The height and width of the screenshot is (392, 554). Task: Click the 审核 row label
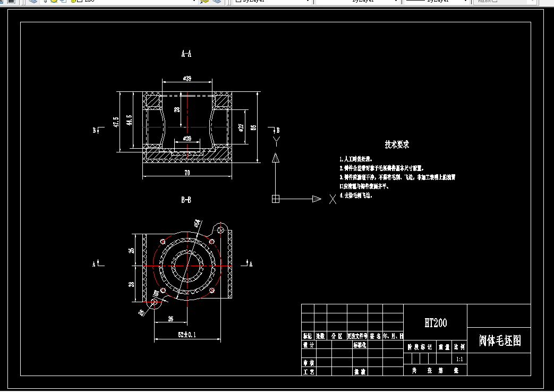click(309, 363)
